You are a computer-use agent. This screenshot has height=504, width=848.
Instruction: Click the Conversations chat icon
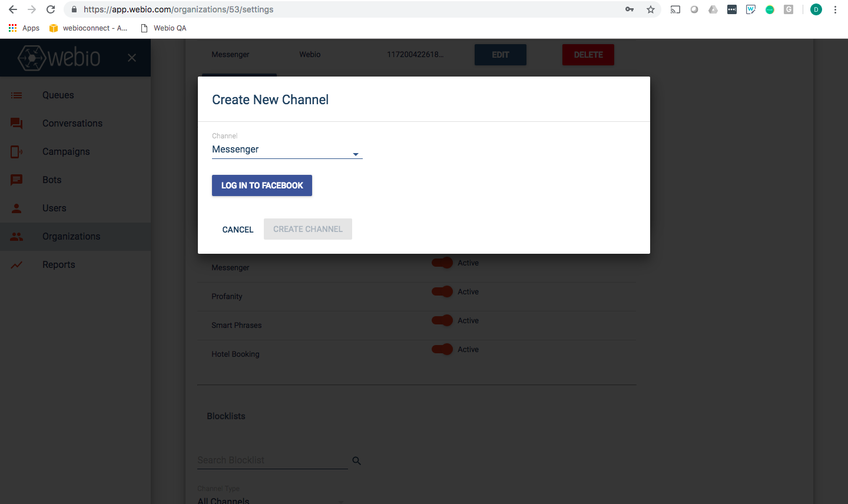point(16,124)
